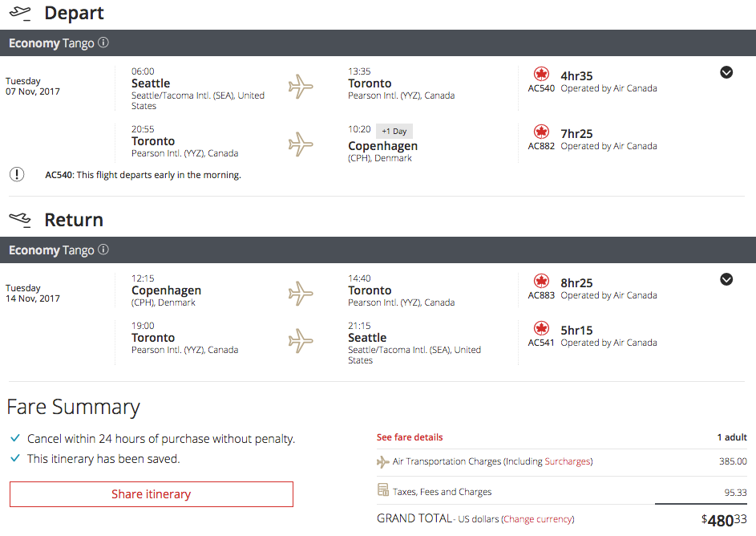Viewport: 756px width, 536px height.
Task: Open the Change currency link
Action: [537, 519]
